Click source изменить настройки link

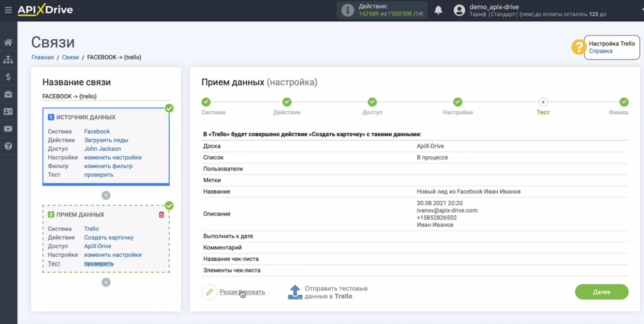click(x=113, y=157)
